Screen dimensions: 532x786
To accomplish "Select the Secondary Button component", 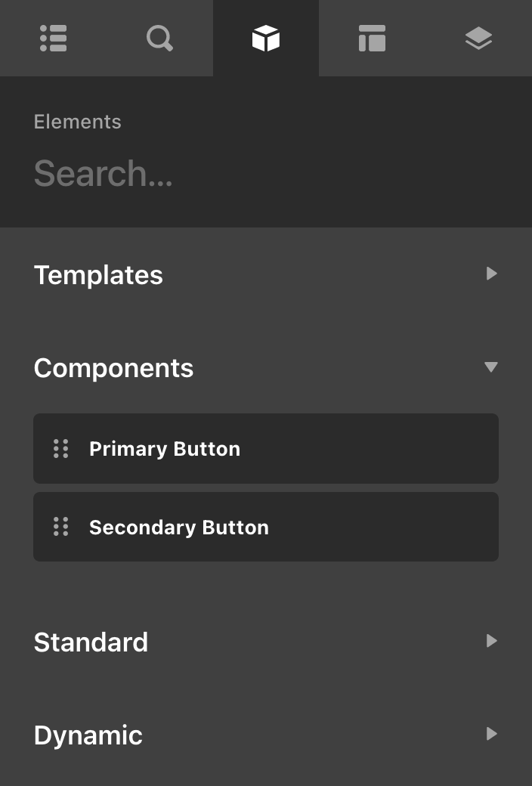I will tap(266, 527).
